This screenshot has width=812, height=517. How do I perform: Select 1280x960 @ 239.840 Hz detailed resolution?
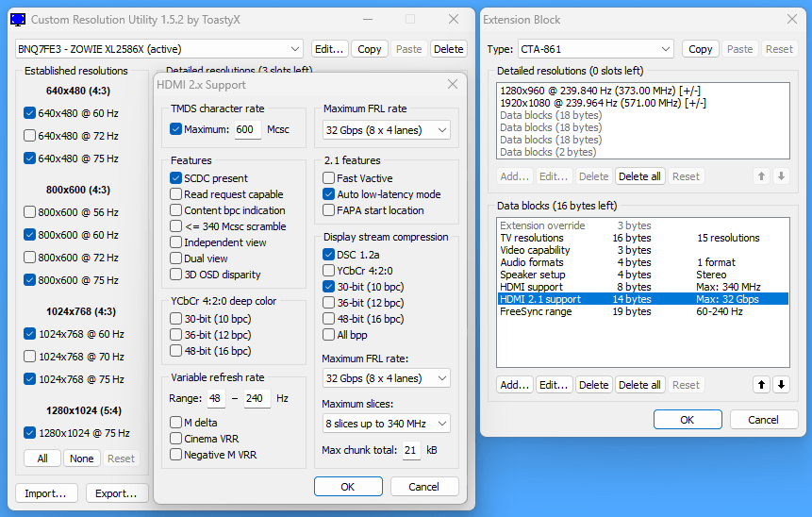pos(642,91)
